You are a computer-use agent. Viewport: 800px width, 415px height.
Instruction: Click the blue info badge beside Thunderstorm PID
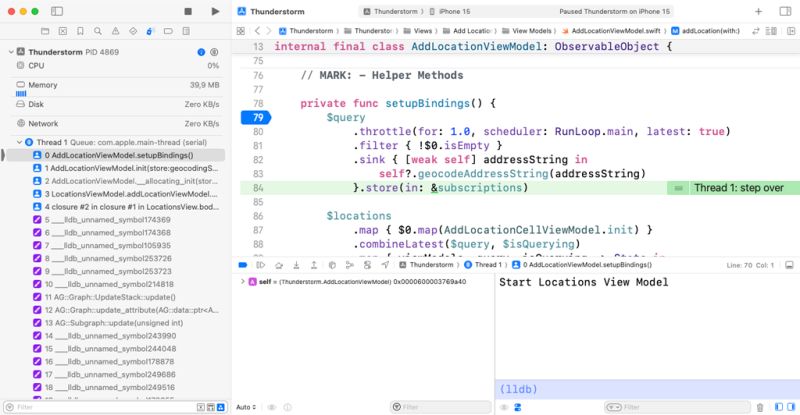click(x=201, y=52)
